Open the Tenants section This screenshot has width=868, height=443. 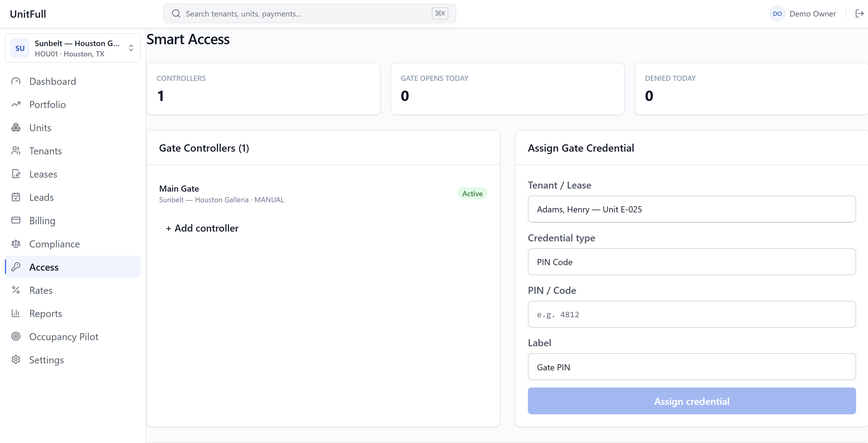pos(73,151)
